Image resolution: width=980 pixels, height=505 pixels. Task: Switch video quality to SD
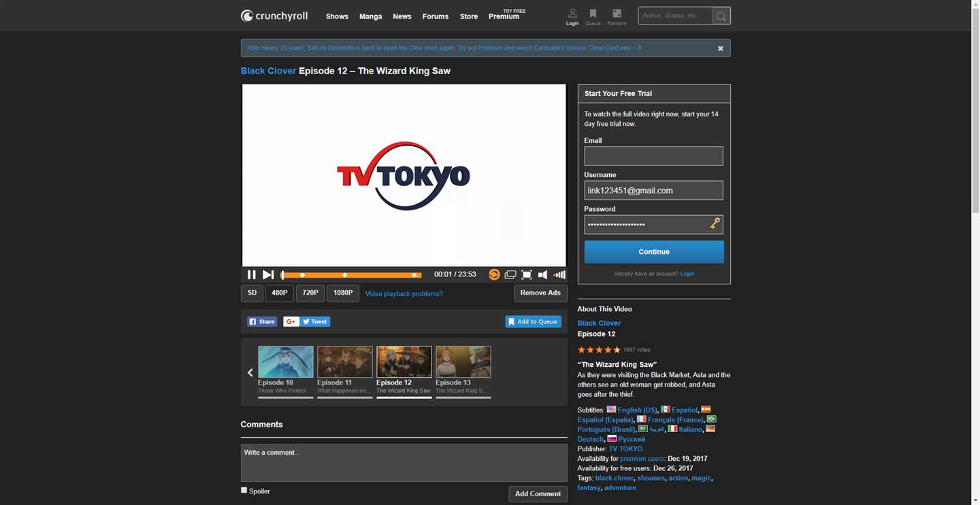point(252,293)
